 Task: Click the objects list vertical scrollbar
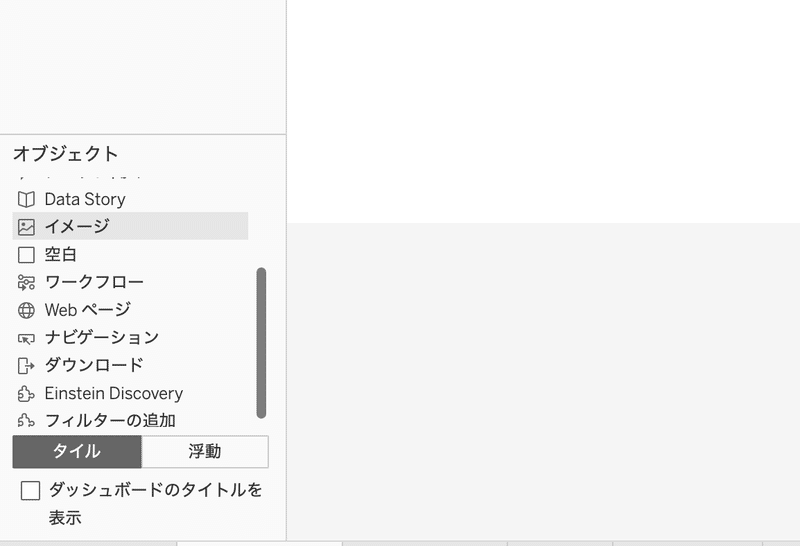(x=261, y=343)
